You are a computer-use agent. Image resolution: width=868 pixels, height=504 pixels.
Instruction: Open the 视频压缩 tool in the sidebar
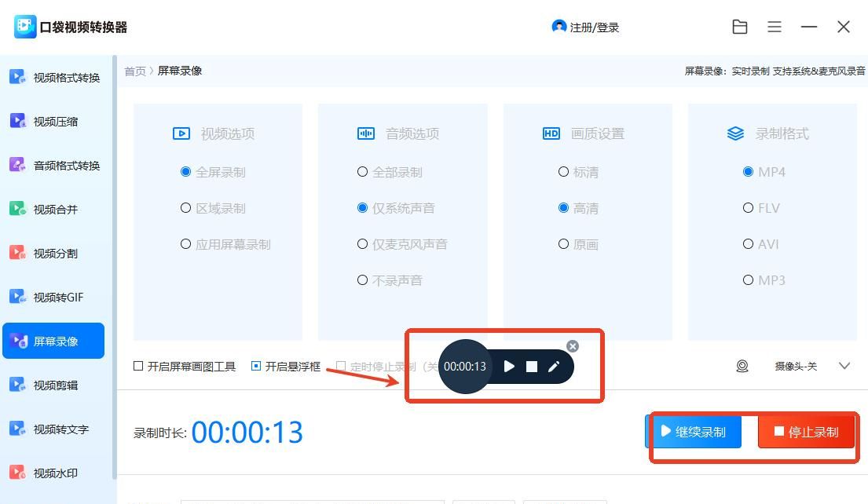17,120
